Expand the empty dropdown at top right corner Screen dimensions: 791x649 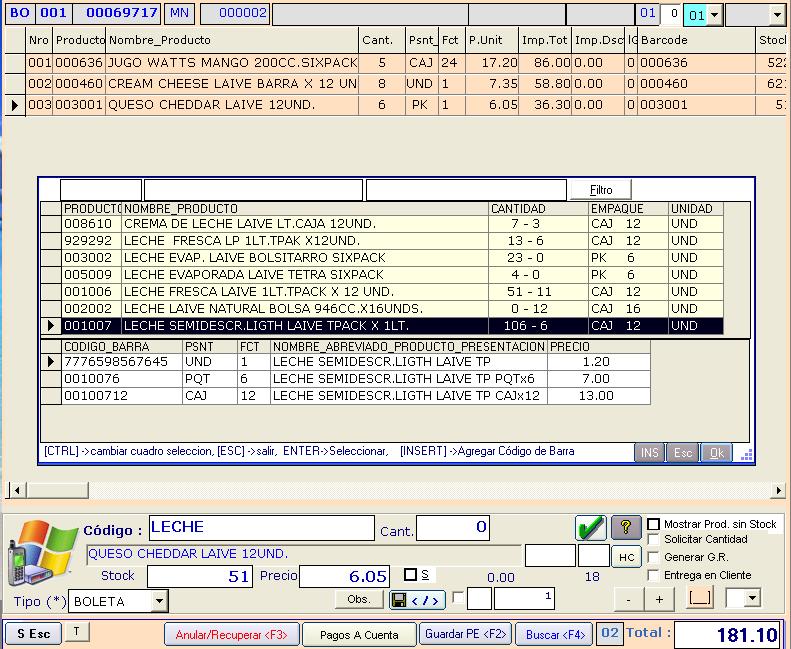coord(777,15)
